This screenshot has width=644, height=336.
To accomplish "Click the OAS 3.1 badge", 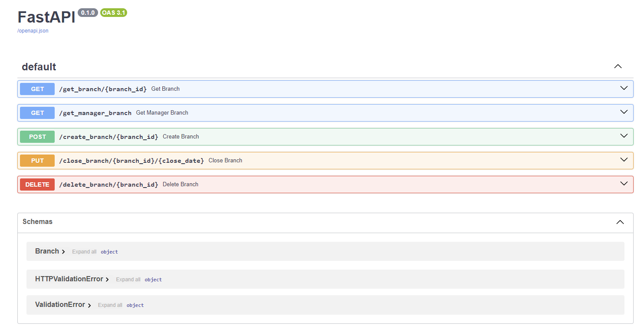I will (114, 13).
